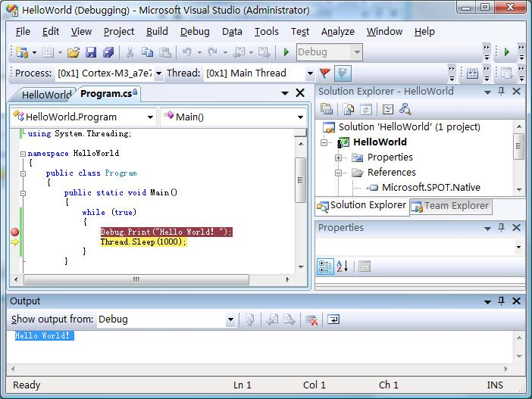This screenshot has height=399, width=532.
Task: Click Solution Explorer Properties icon
Action: (x=327, y=109)
